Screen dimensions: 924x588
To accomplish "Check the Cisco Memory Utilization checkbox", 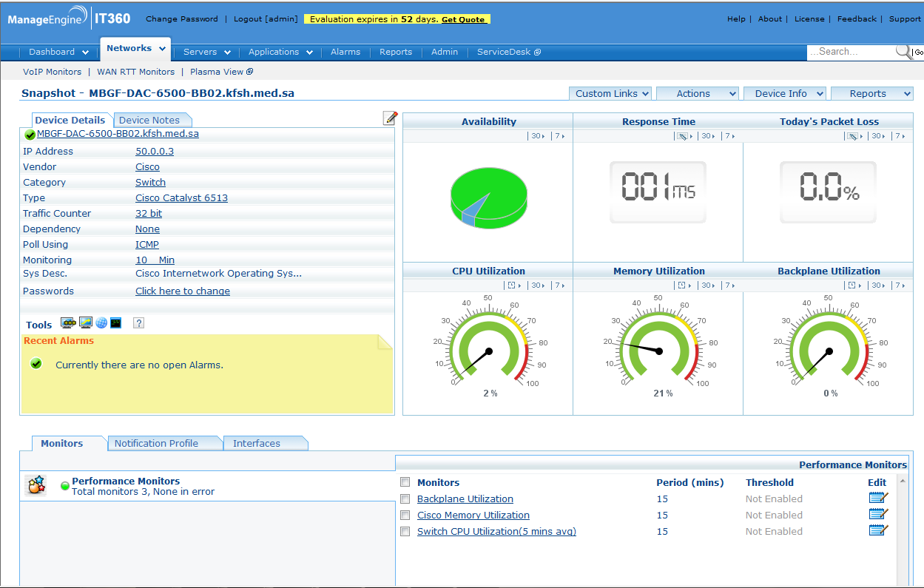I will (x=405, y=515).
